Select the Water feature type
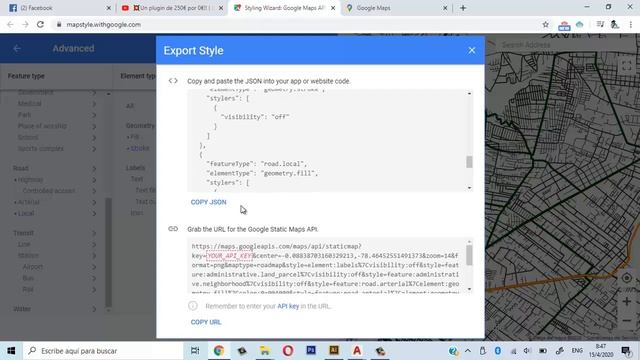This screenshot has width=640, height=360. click(x=22, y=309)
